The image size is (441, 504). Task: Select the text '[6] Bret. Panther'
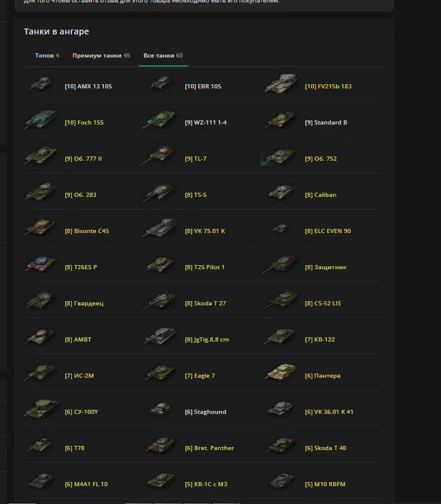coord(210,448)
